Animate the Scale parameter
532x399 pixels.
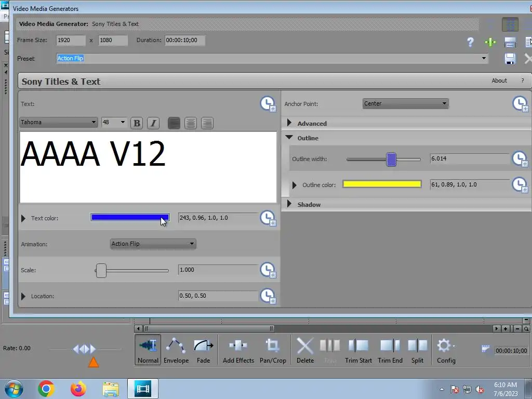pyautogui.click(x=268, y=270)
